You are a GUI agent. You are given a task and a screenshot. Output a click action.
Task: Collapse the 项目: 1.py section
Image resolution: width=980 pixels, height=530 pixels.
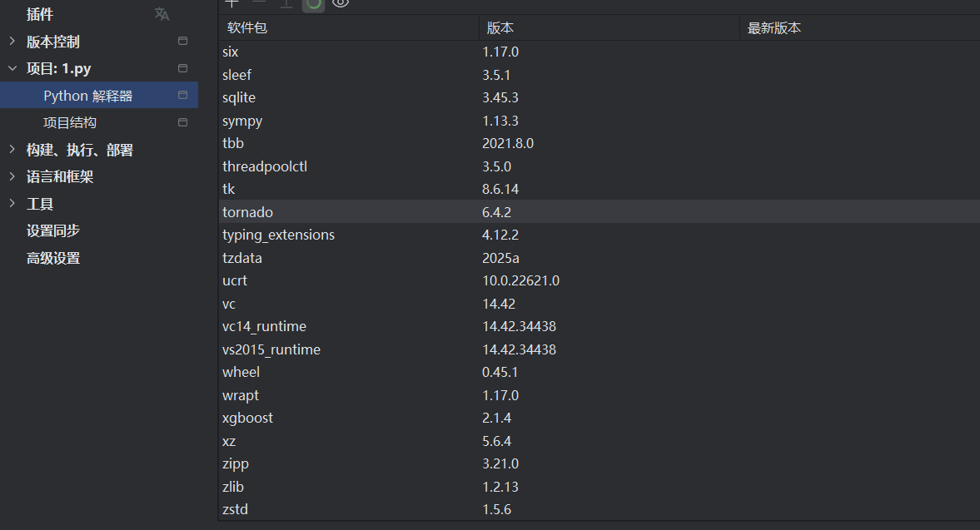[12, 67]
